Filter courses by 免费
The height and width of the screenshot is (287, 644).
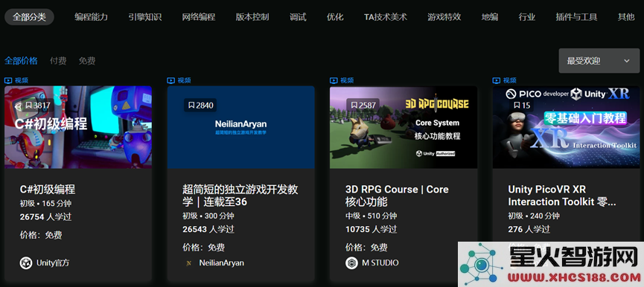[x=87, y=61]
